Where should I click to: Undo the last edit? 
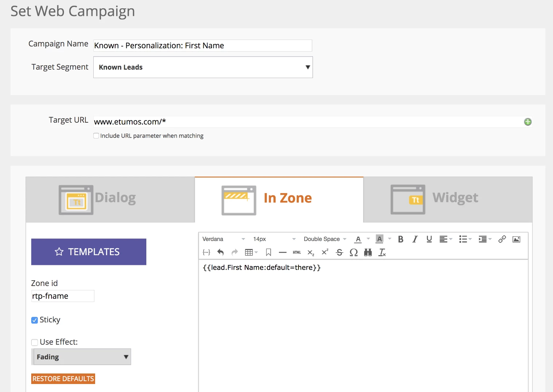pos(220,252)
